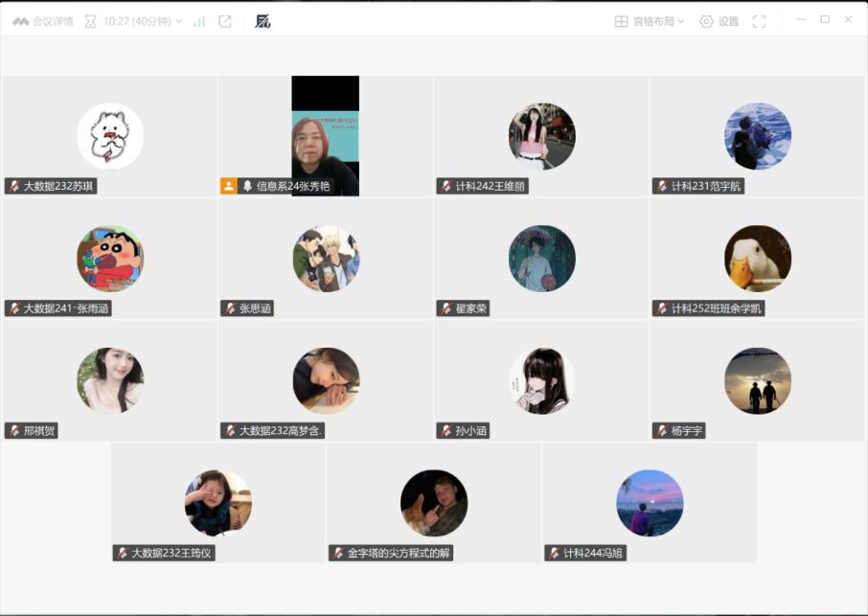868x616 pixels.
Task: Click the duck avatar of 计科252班余学凯
Action: click(x=757, y=259)
